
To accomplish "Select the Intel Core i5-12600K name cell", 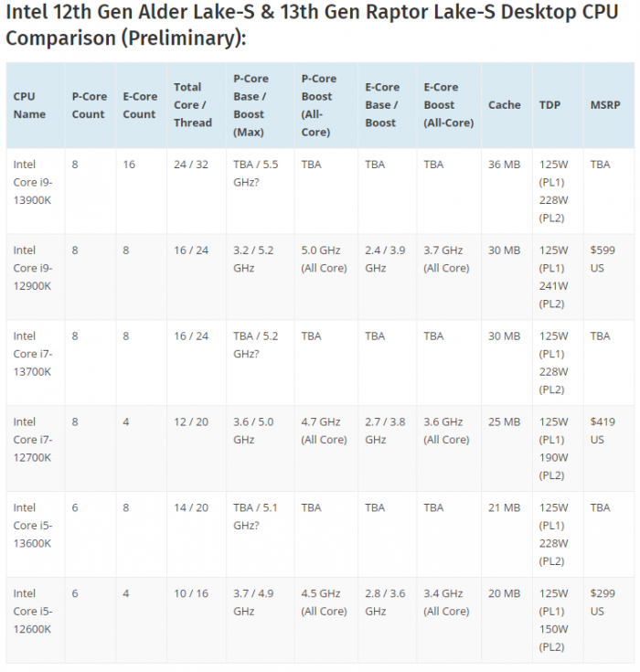I will click(x=33, y=611).
